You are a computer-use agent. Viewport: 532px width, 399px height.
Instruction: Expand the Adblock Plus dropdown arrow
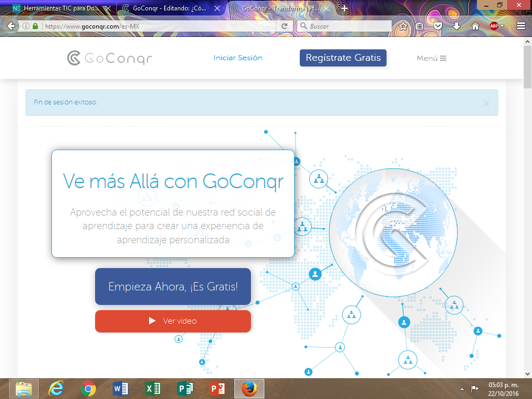point(502,26)
